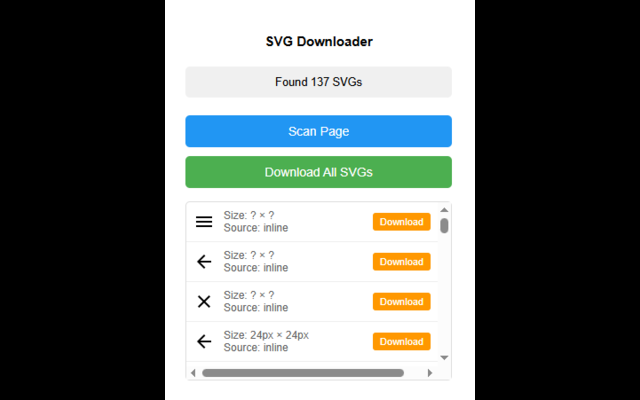640x400 pixels.
Task: Click the Found 137 SVGs status box
Action: pos(318,82)
